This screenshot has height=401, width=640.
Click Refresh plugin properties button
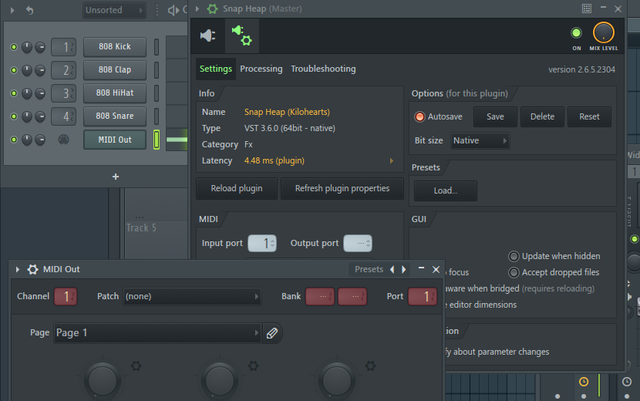342,189
